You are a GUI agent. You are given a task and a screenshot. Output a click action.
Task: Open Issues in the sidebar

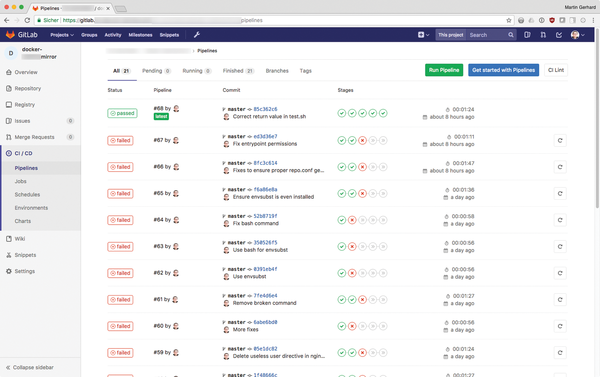coord(22,121)
